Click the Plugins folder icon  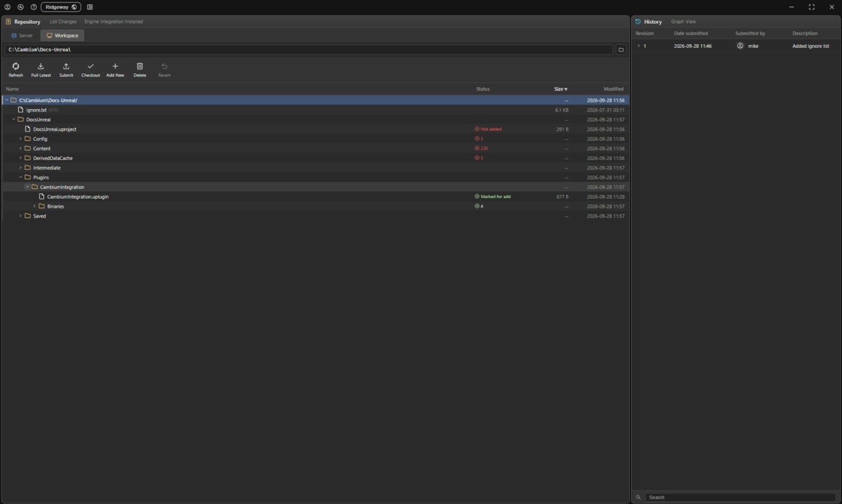(27, 177)
